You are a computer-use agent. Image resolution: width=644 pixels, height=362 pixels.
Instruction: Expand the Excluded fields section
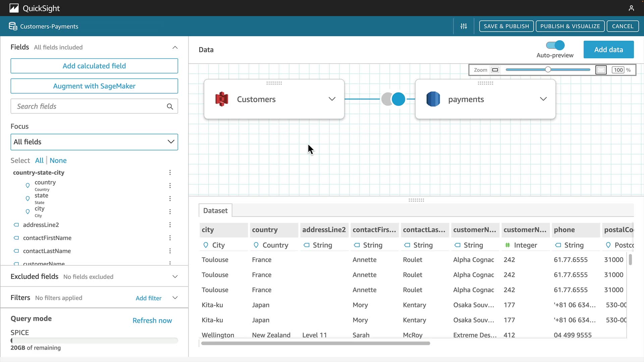[175, 277]
